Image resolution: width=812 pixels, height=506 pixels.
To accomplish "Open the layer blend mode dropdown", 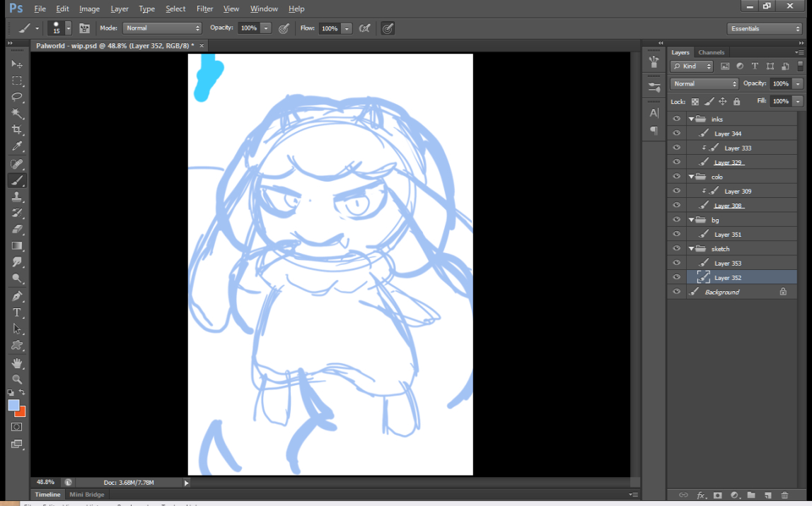I will click(x=704, y=83).
